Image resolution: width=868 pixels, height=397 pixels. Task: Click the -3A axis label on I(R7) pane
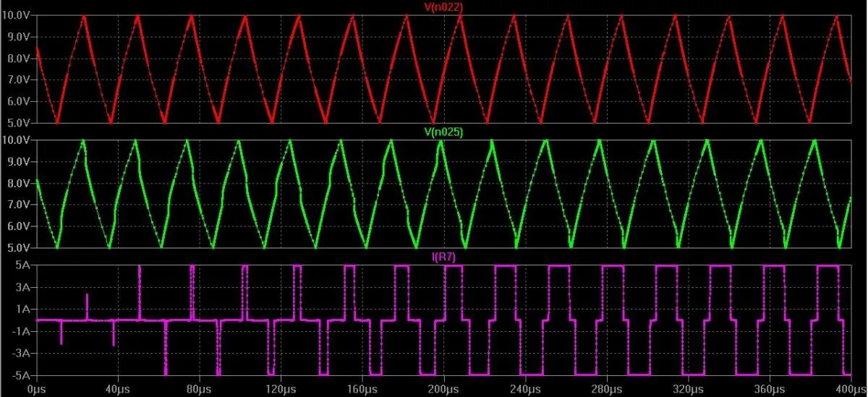(x=22, y=354)
